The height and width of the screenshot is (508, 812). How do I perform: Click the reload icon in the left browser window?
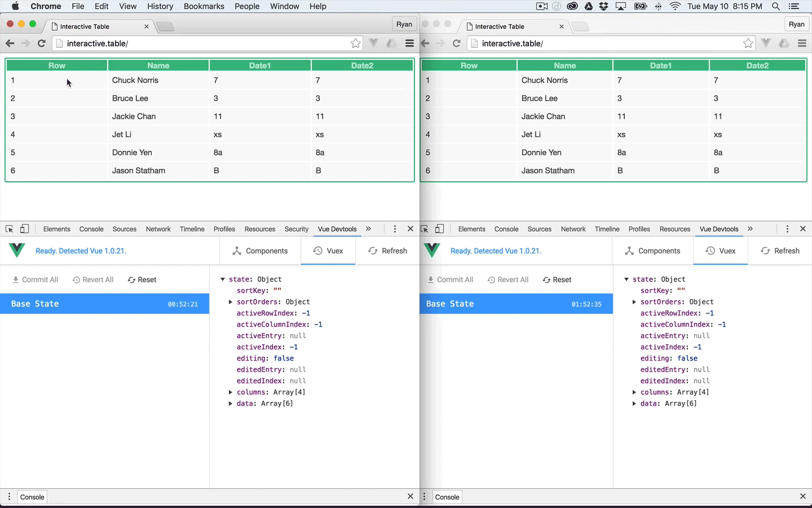point(41,43)
